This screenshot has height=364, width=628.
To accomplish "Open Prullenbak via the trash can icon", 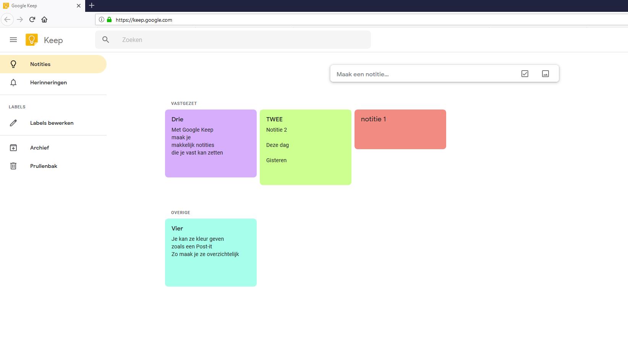I will point(13,166).
